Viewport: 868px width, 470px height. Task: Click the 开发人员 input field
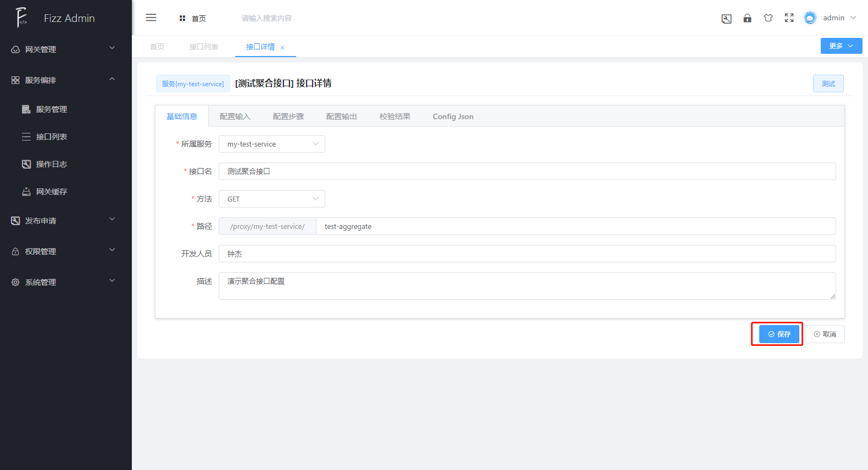coord(527,254)
